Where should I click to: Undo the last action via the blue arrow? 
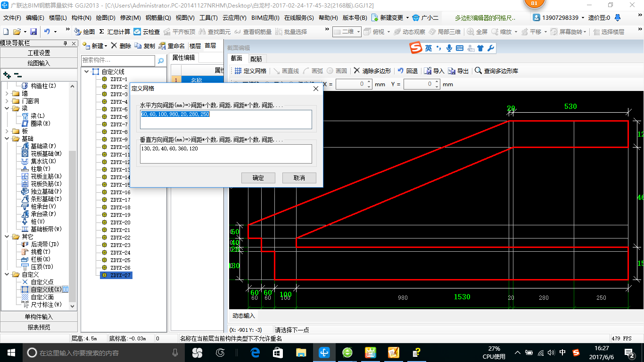click(47, 32)
